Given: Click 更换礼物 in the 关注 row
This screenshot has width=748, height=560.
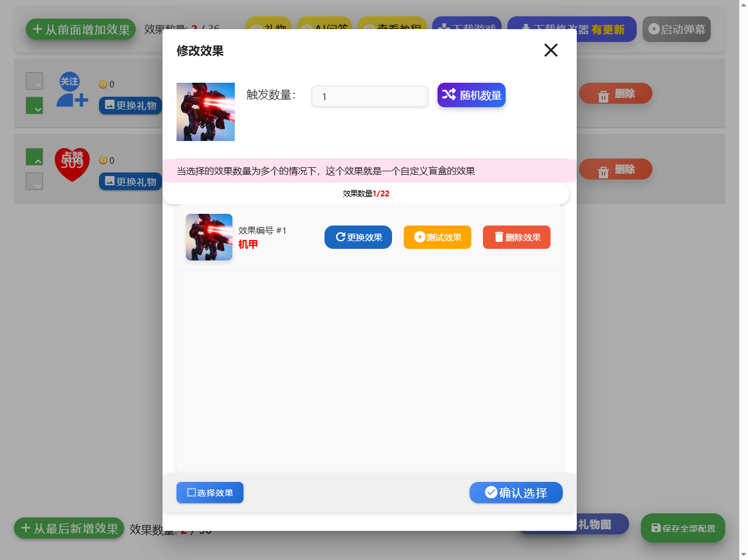Looking at the screenshot, I should pyautogui.click(x=130, y=105).
